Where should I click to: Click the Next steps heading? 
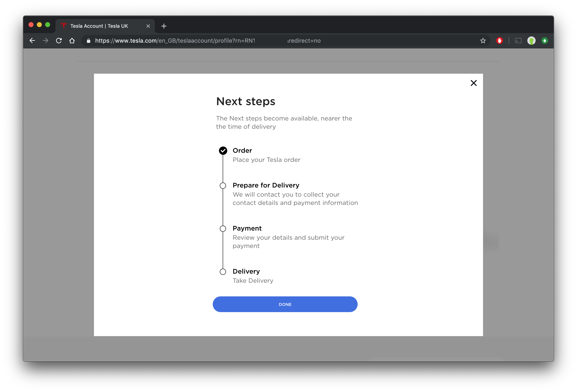pos(245,101)
